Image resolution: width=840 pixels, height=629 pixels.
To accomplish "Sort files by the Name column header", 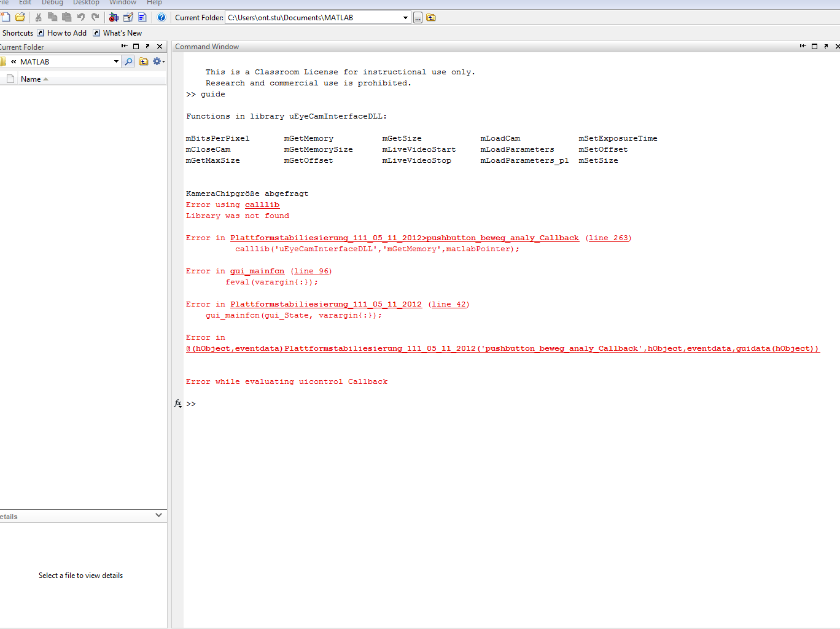I will (31, 79).
